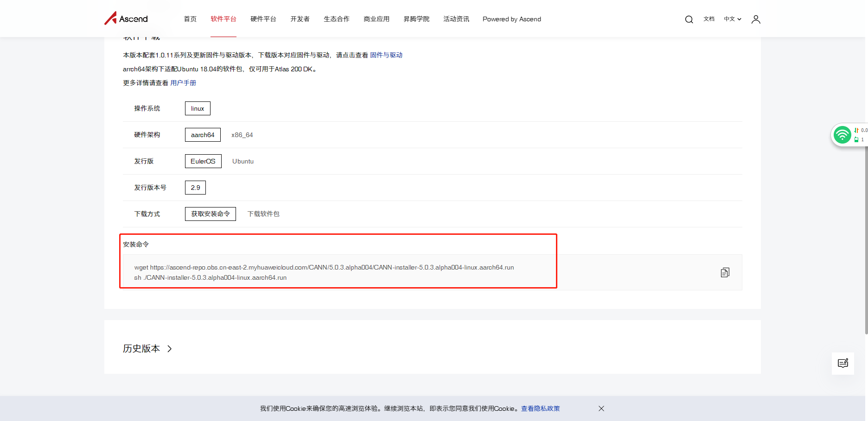868x421 pixels.
Task: Go to 首页 in navigation
Action: 190,19
